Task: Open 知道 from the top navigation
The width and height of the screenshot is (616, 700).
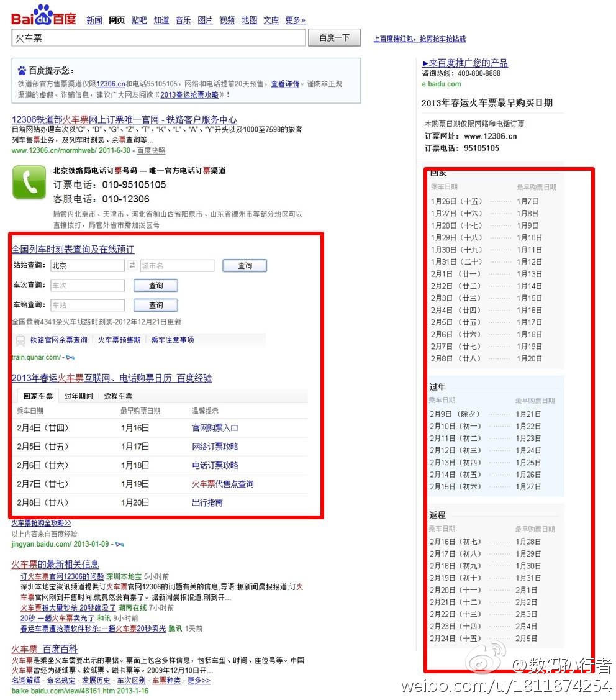Action: pyautogui.click(x=161, y=20)
